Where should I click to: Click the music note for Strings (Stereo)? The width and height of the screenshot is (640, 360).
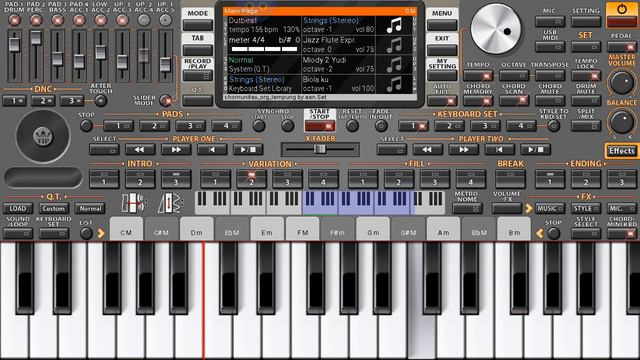tap(394, 26)
